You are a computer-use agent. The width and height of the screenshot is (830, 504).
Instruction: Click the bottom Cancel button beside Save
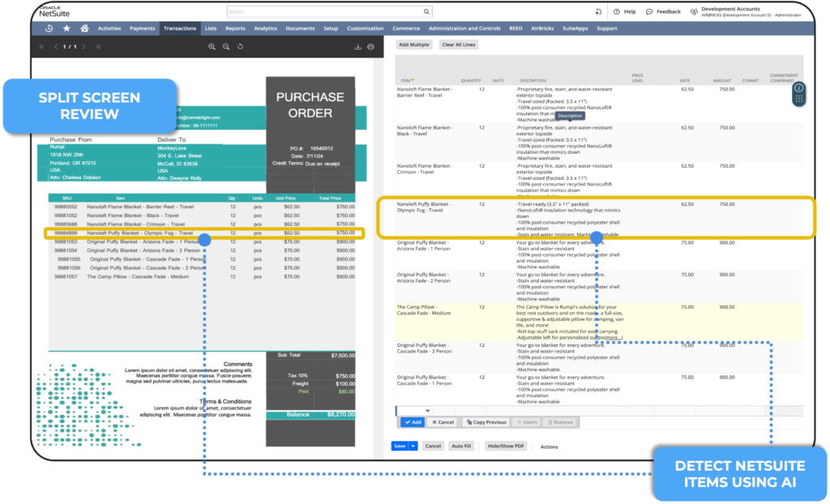[x=433, y=446]
